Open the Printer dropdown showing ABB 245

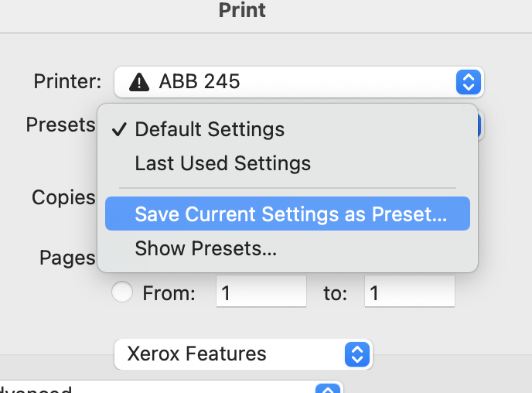click(x=298, y=81)
